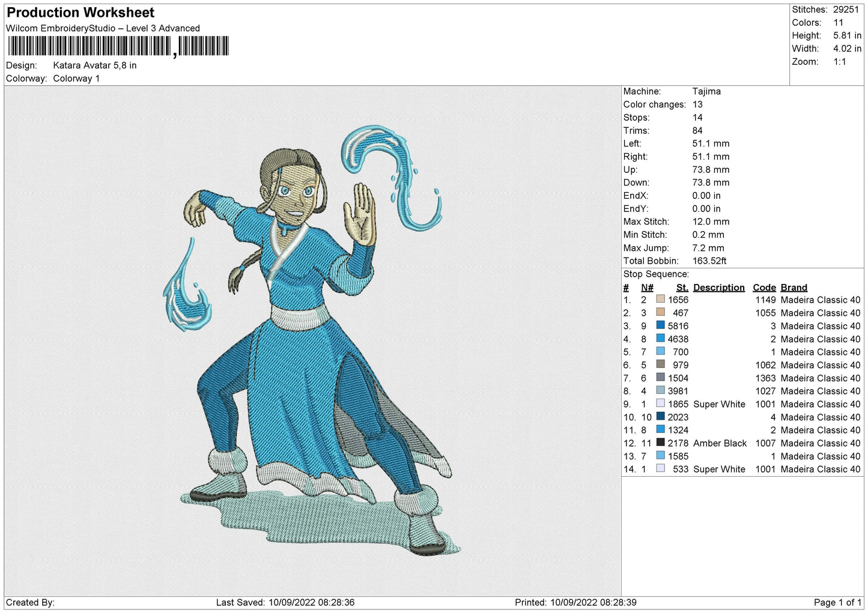Viewport: 868px width, 613px height.
Task: Click stitch count '3981' in stop 8
Action: (678, 391)
